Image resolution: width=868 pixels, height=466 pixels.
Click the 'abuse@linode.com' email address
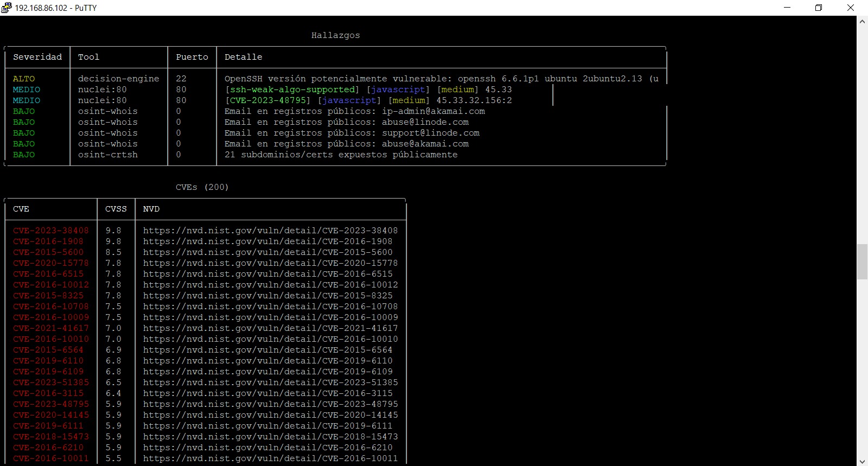(425, 122)
